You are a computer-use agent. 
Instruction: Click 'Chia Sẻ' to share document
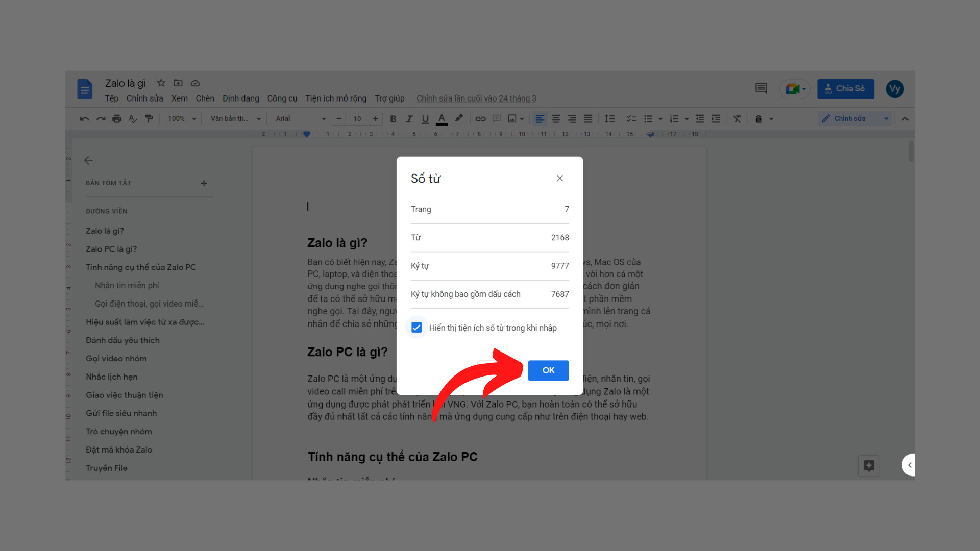click(x=845, y=88)
